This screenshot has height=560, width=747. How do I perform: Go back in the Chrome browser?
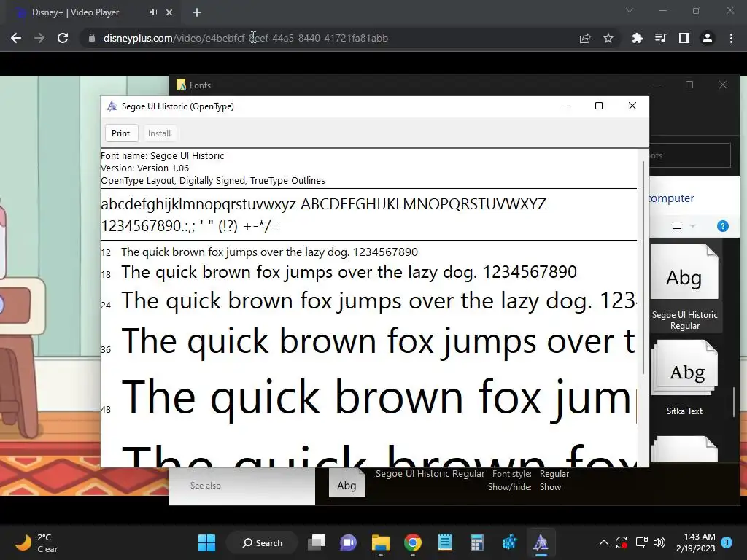click(16, 38)
